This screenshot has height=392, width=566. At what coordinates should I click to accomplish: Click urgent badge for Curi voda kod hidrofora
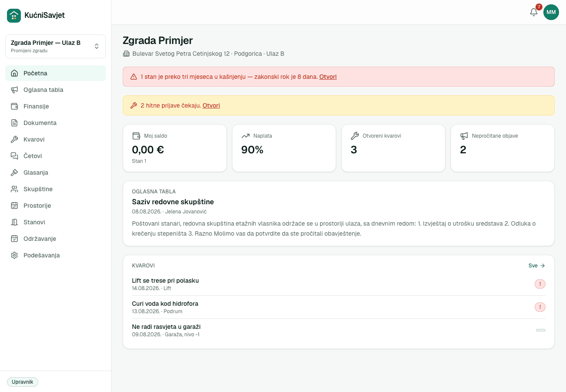(x=540, y=307)
